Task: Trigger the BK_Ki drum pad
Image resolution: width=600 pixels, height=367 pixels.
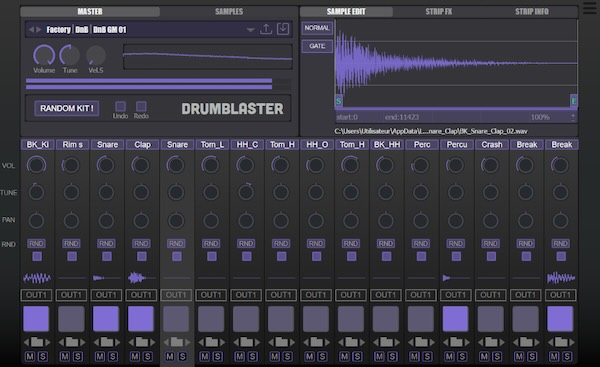Action: click(36, 318)
